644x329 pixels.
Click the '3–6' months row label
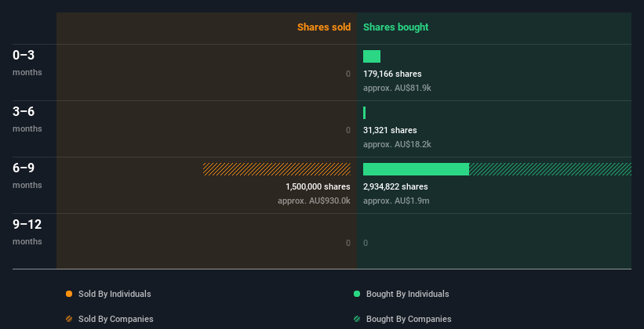[x=24, y=111]
